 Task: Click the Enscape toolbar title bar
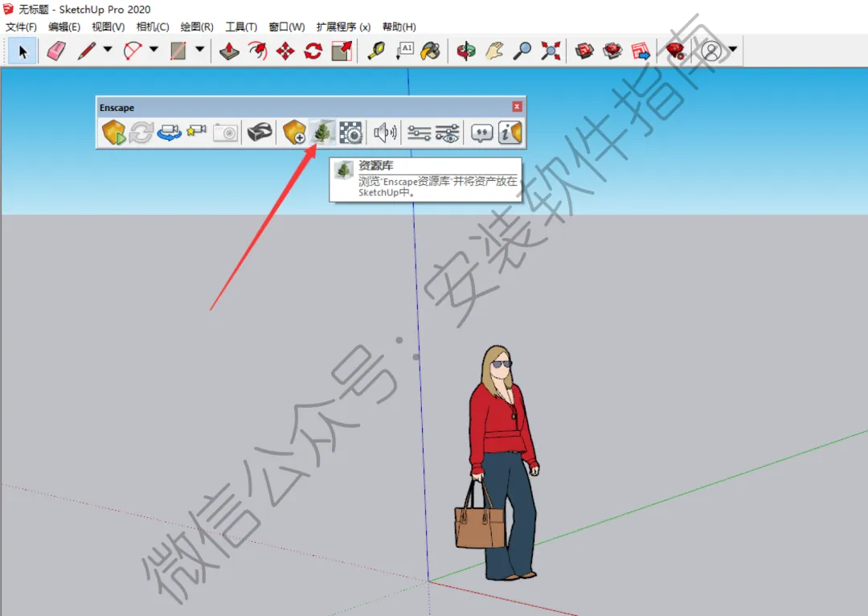(310, 107)
